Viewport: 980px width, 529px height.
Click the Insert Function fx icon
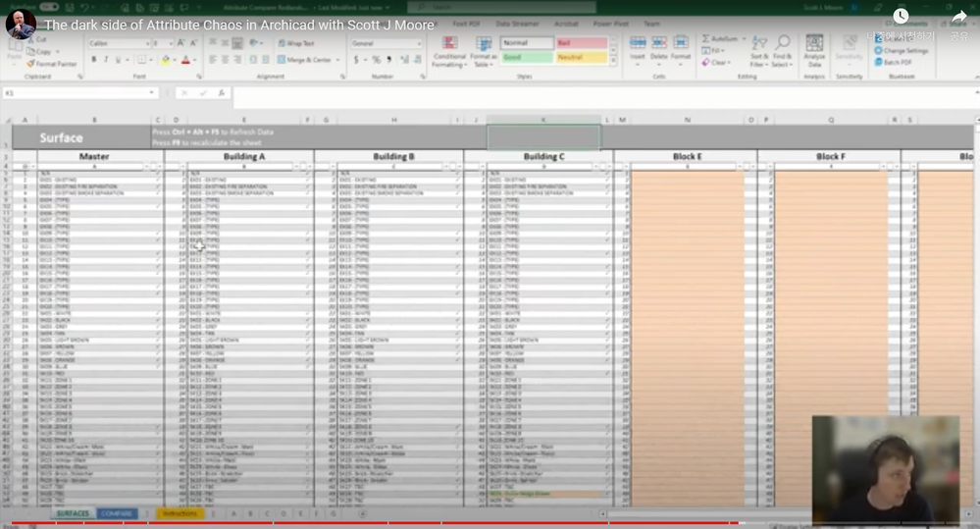click(x=222, y=93)
